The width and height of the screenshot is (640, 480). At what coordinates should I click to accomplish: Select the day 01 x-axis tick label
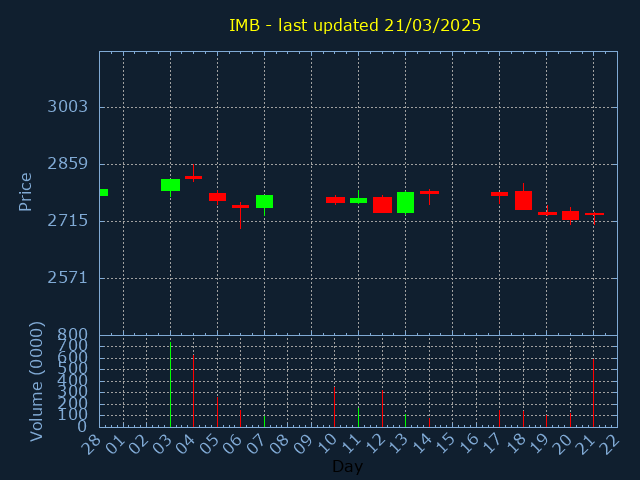114,444
